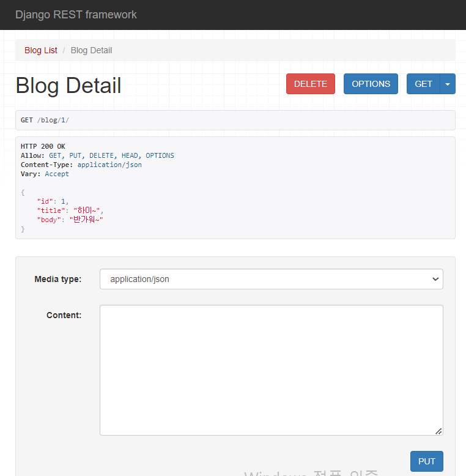
Task: Send an OPTIONS request
Action: 371,84
